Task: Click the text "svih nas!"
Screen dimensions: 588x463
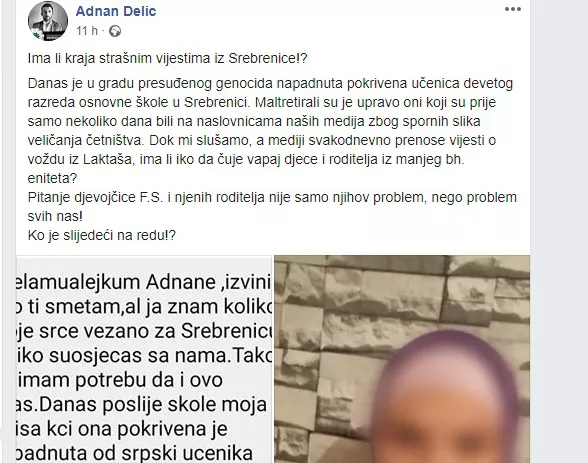Action: [55, 216]
